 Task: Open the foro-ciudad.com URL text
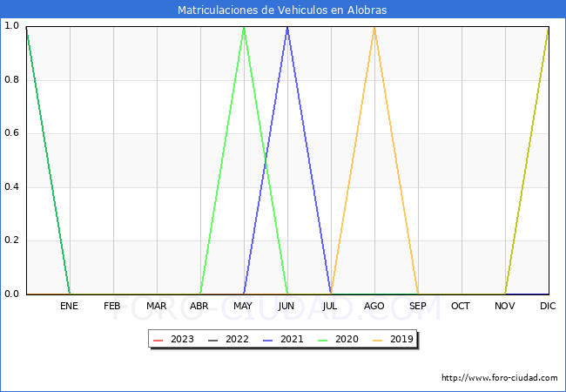[500, 378]
